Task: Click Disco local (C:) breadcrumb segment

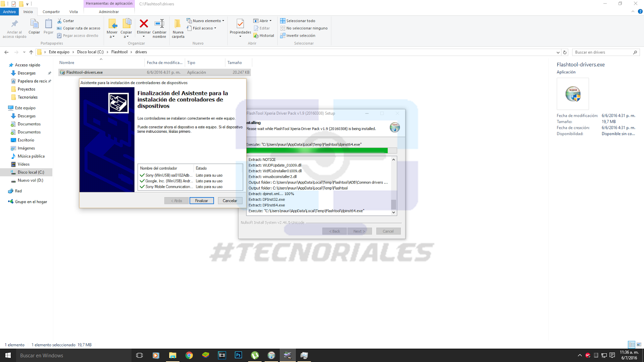Action: (x=90, y=52)
